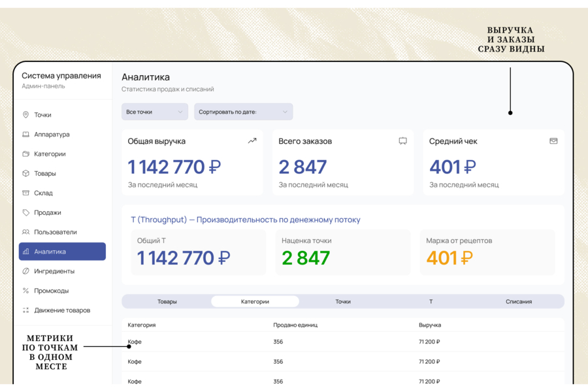Select the active Аналитика sidebar item

coord(62,252)
